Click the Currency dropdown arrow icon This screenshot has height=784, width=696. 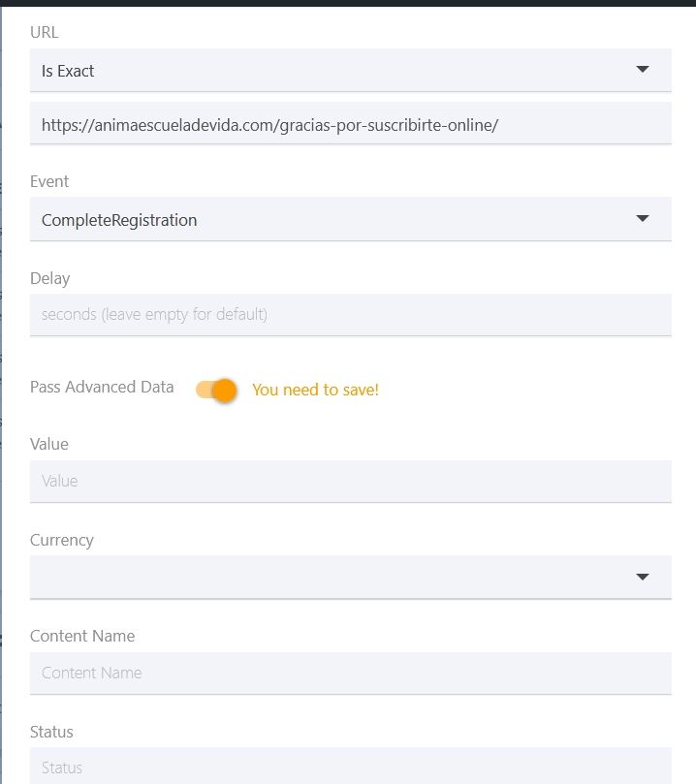[643, 577]
